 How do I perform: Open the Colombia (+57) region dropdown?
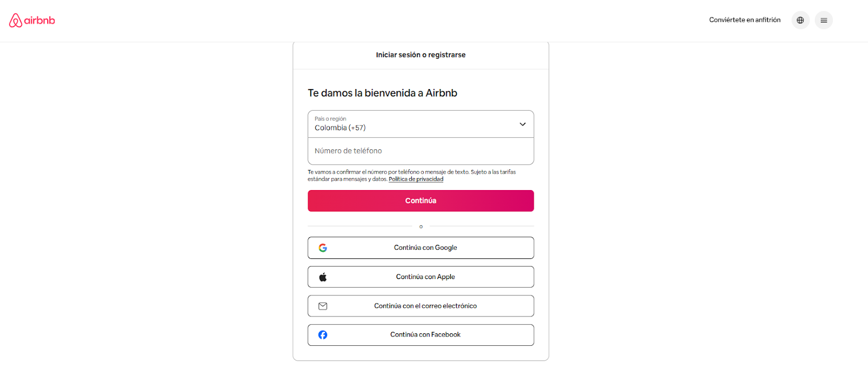click(340, 128)
